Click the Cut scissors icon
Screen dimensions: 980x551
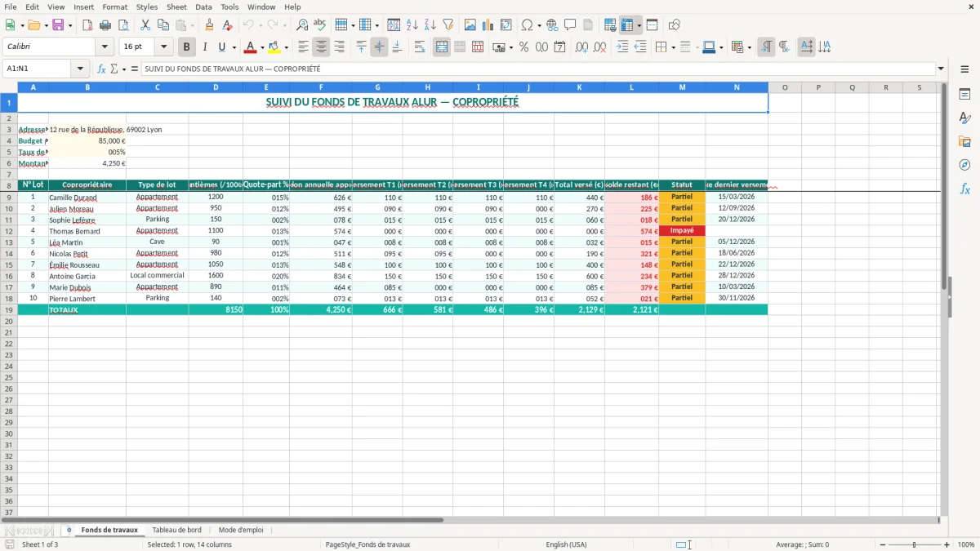[x=145, y=25]
